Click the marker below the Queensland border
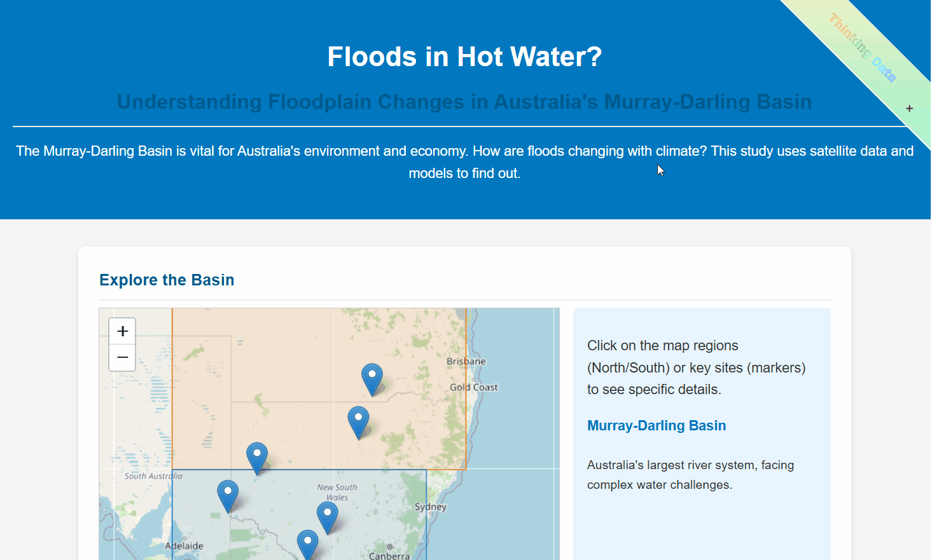Screen dimensions: 932x560 [358, 423]
